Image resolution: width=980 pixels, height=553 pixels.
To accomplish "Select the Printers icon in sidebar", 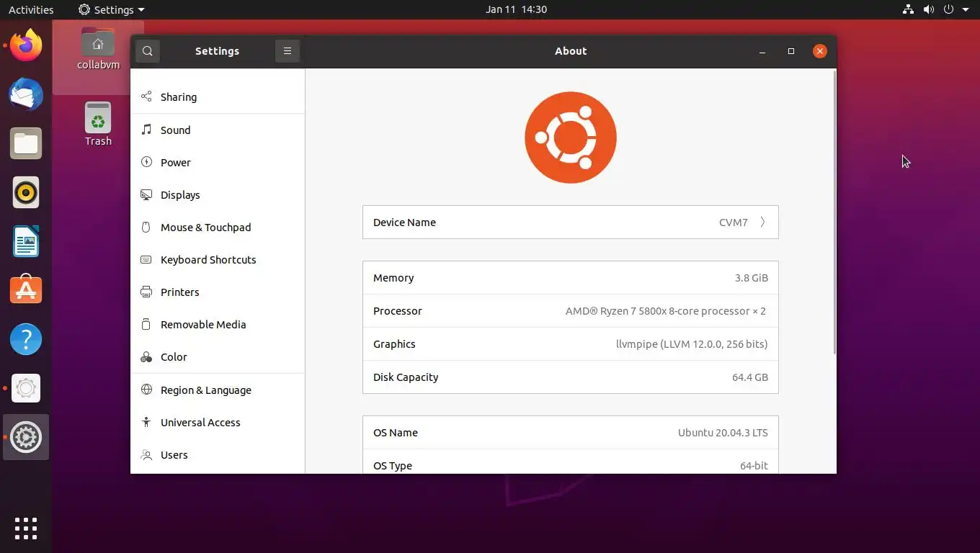I will [146, 292].
